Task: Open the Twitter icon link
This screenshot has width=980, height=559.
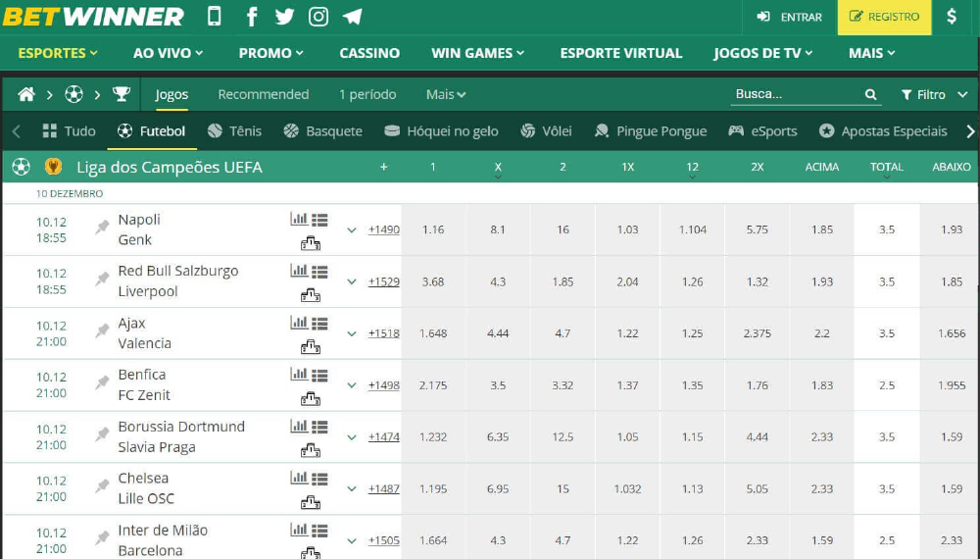Action: click(284, 17)
